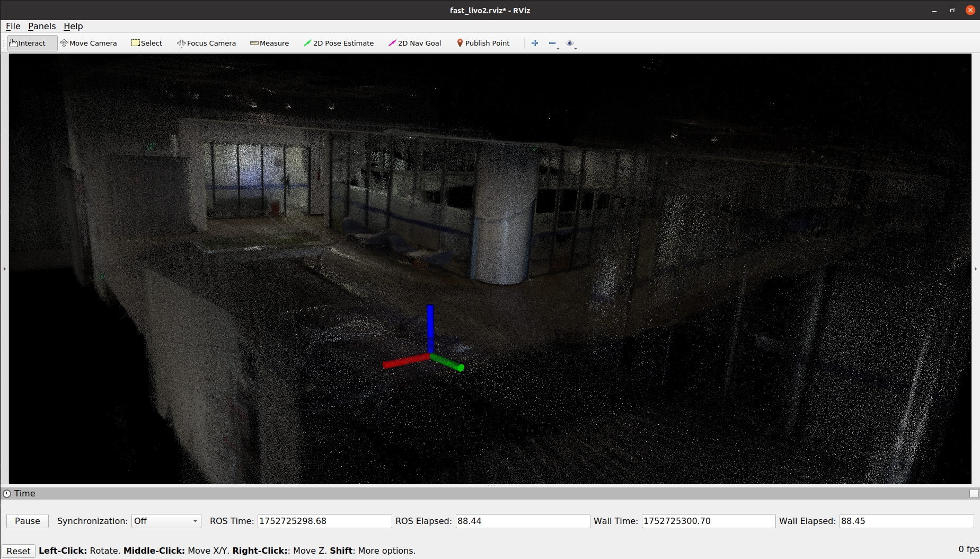Open the eye view options dropdown
980x559 pixels.
point(571,43)
